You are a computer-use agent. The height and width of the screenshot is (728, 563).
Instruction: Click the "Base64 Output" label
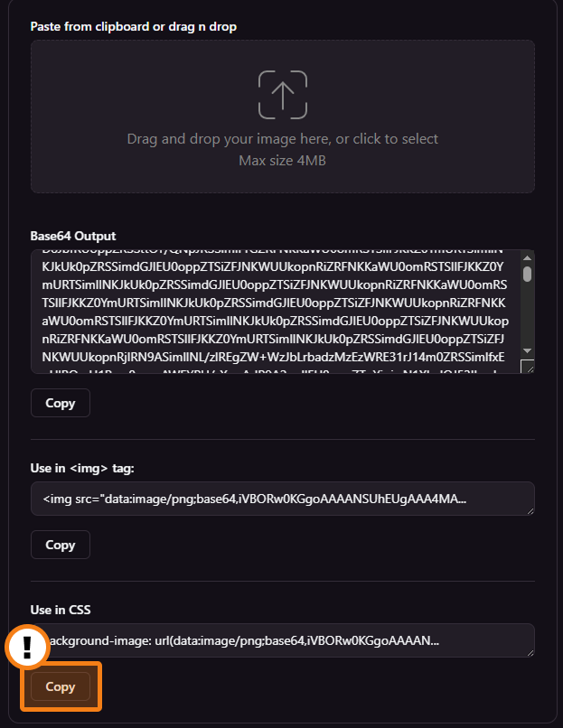(x=73, y=236)
